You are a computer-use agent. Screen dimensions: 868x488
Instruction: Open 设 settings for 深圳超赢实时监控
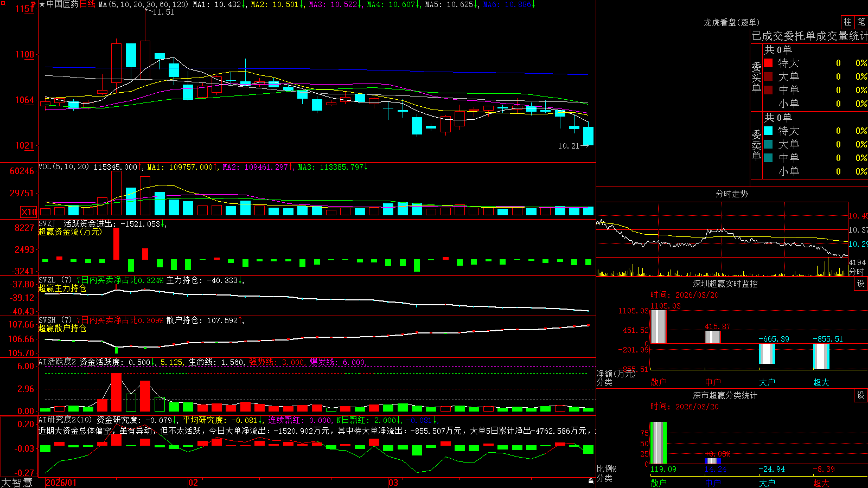tap(861, 284)
